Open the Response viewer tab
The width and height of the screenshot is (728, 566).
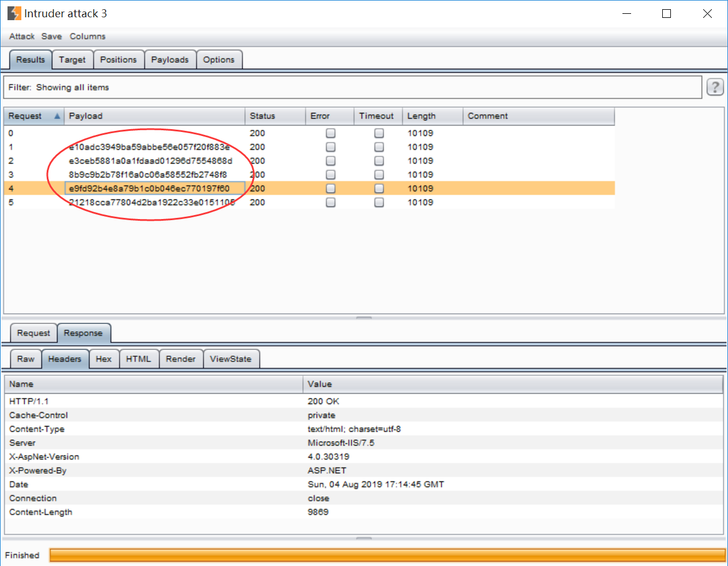click(x=83, y=333)
